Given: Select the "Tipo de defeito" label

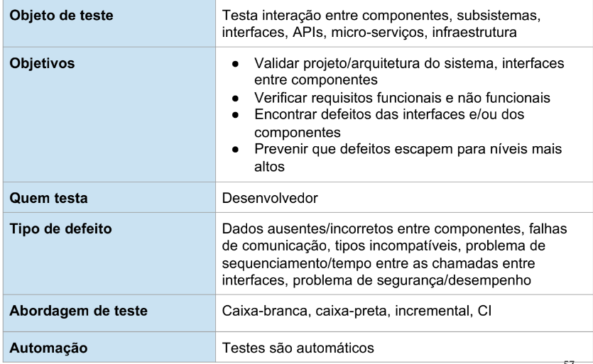Looking at the screenshot, I should 60,228.
